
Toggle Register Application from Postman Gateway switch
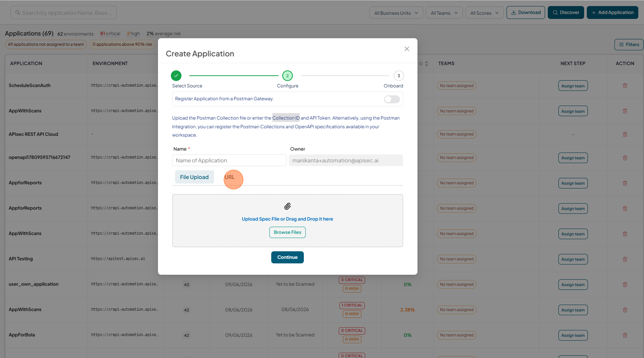(392, 99)
